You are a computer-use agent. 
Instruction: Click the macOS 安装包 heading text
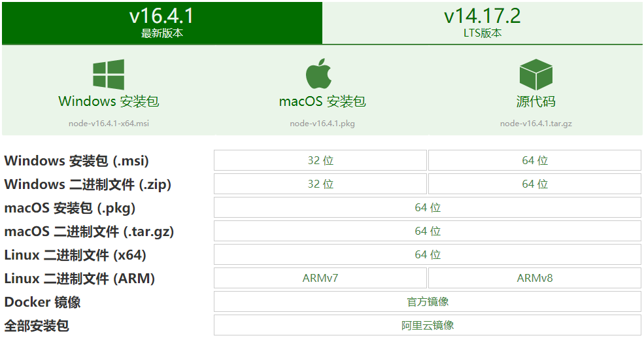[x=322, y=102]
